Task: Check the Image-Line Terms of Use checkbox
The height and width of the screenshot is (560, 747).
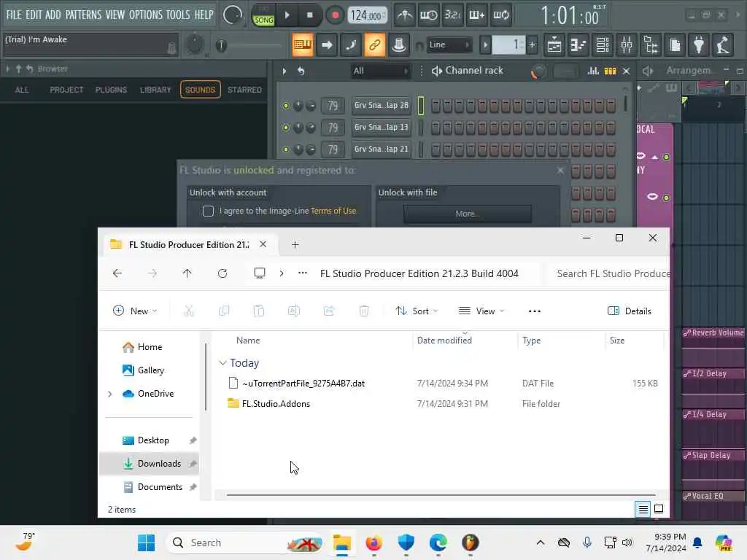Action: coord(208,211)
